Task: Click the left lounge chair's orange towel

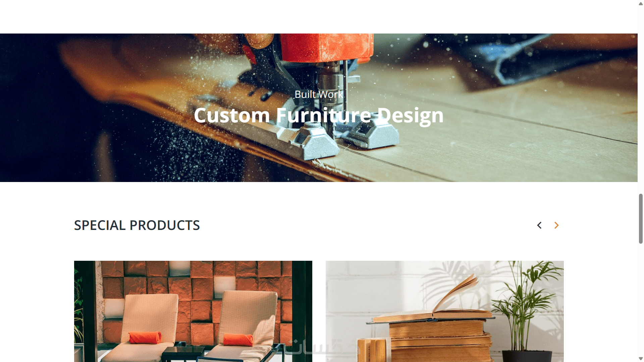Action: (x=145, y=338)
